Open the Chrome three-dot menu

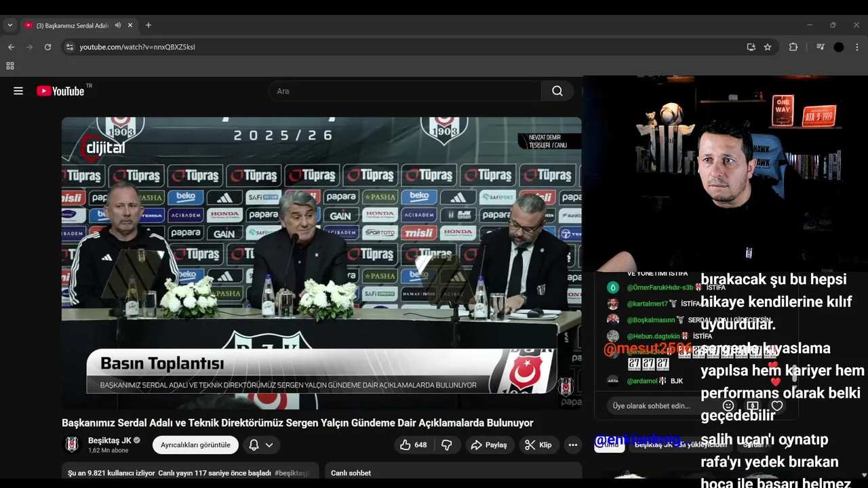(x=857, y=47)
